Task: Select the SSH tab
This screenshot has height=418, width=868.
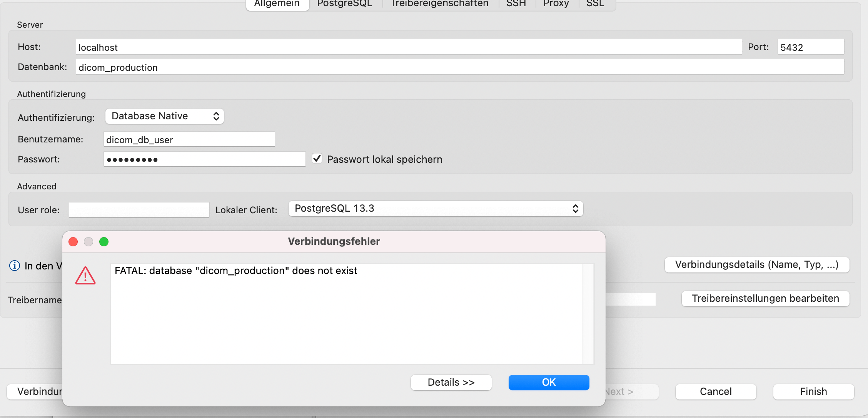Action: coord(516,4)
